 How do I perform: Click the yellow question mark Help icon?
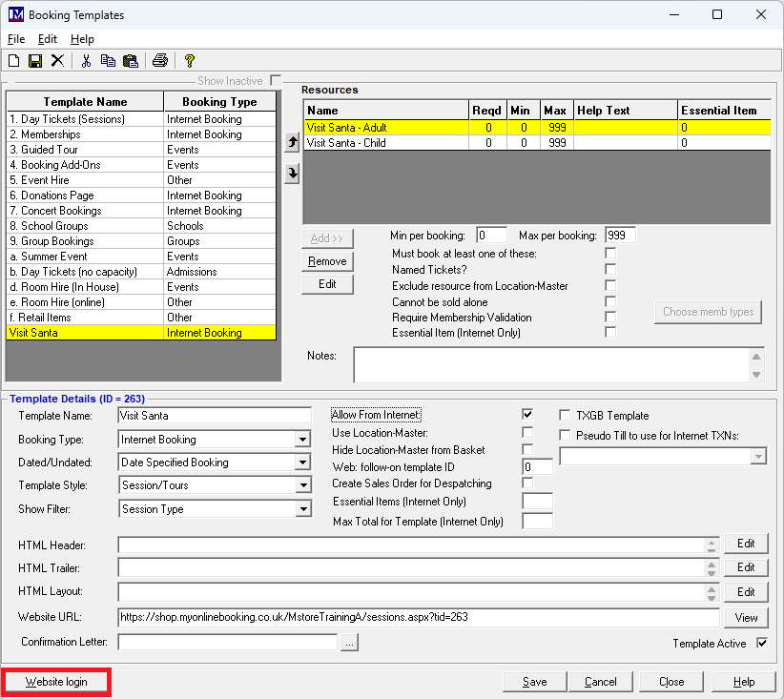point(190,61)
